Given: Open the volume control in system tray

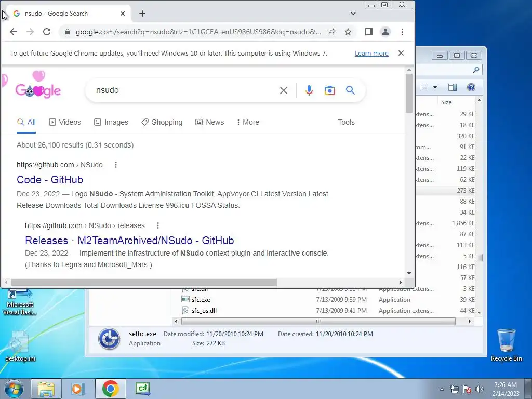Looking at the screenshot, I should click(480, 389).
